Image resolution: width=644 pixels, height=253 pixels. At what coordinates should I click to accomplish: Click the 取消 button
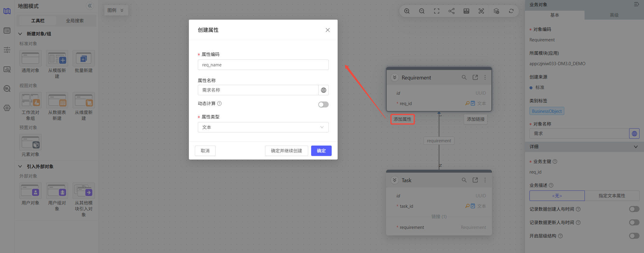pyautogui.click(x=205, y=151)
